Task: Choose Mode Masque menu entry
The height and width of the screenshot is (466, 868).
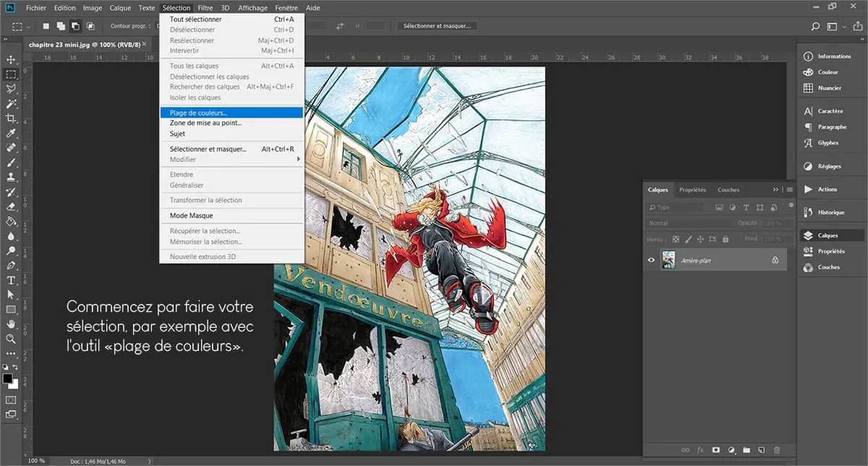Action: 231,216
